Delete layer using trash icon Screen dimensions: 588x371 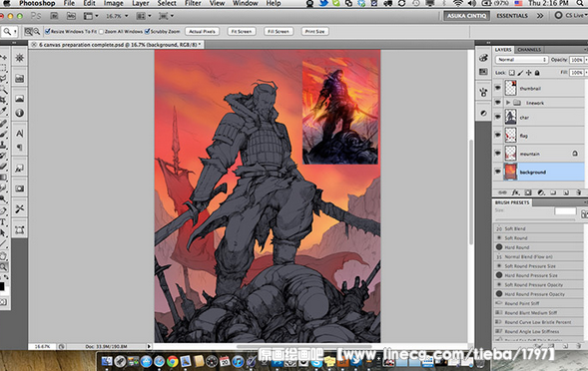pos(579,192)
